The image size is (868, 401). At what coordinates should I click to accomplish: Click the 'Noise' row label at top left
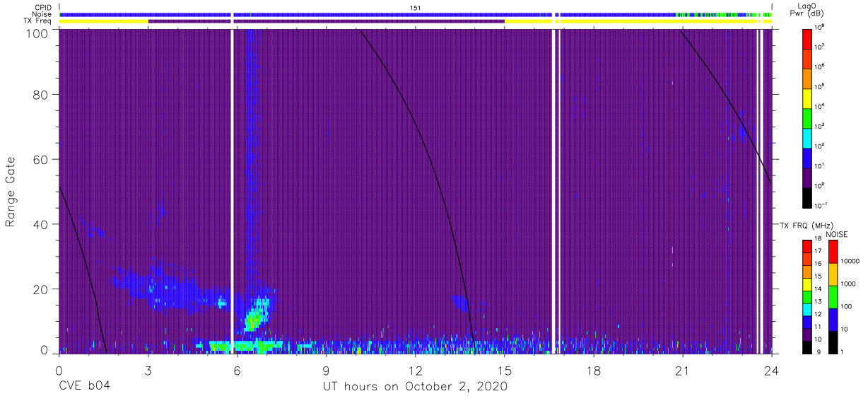click(x=43, y=14)
